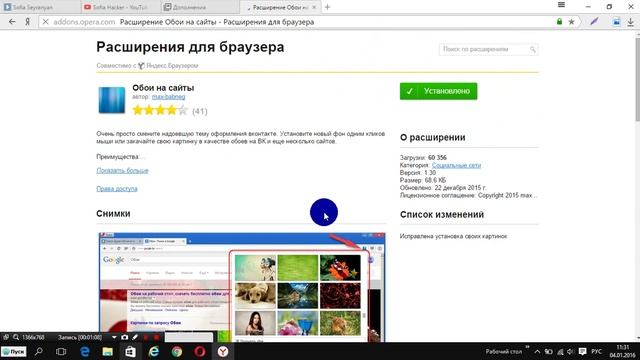Open the taskbar clock and date
The width and height of the screenshot is (640, 360).
[x=622, y=351]
